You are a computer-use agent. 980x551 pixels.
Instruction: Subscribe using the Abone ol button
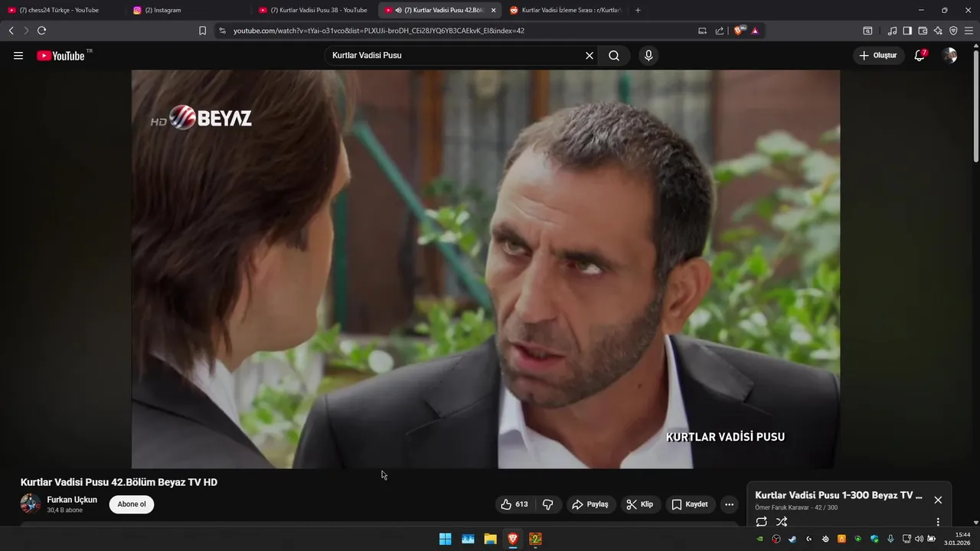[x=132, y=504]
